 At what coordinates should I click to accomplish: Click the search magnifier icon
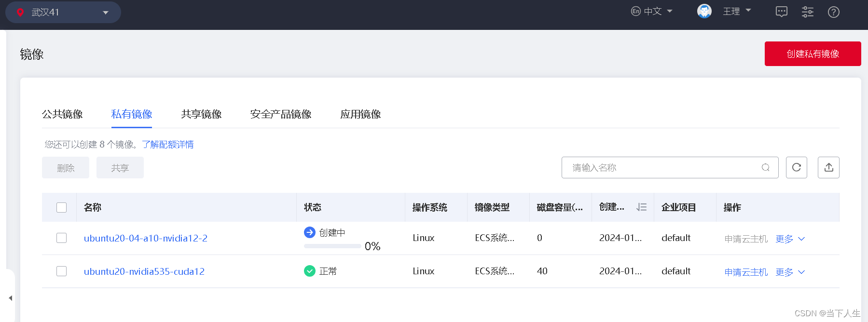point(766,167)
